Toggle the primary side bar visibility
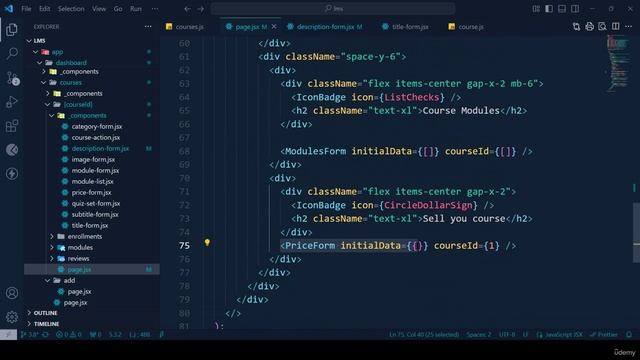 549,9
